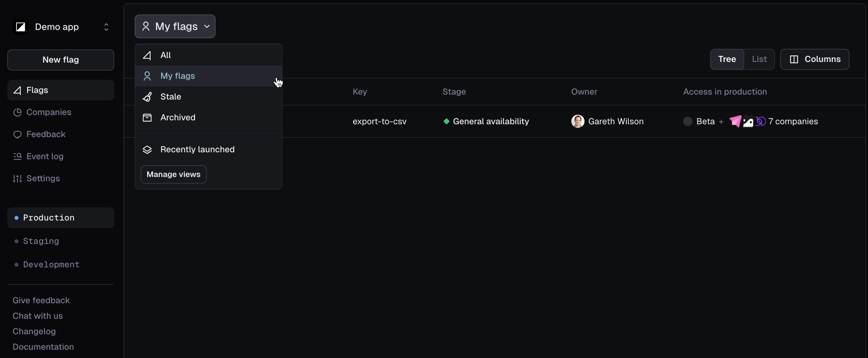Image resolution: width=868 pixels, height=358 pixels.
Task: Click the Columns layout icon
Action: pyautogui.click(x=794, y=59)
